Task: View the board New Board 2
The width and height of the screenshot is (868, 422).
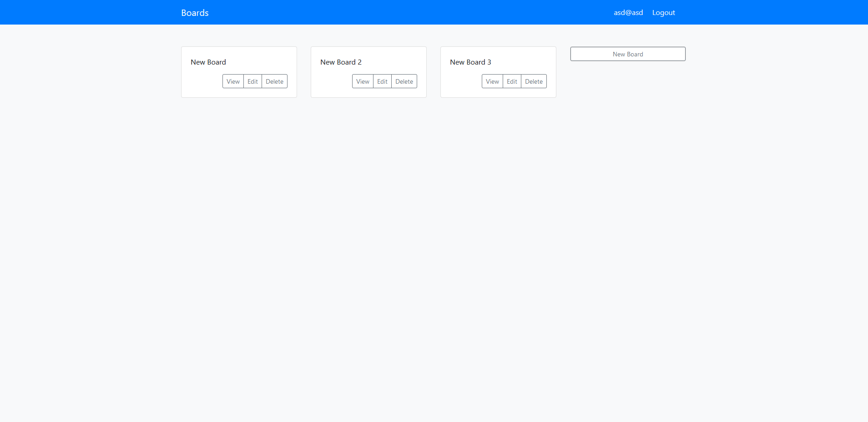Action: (x=363, y=81)
